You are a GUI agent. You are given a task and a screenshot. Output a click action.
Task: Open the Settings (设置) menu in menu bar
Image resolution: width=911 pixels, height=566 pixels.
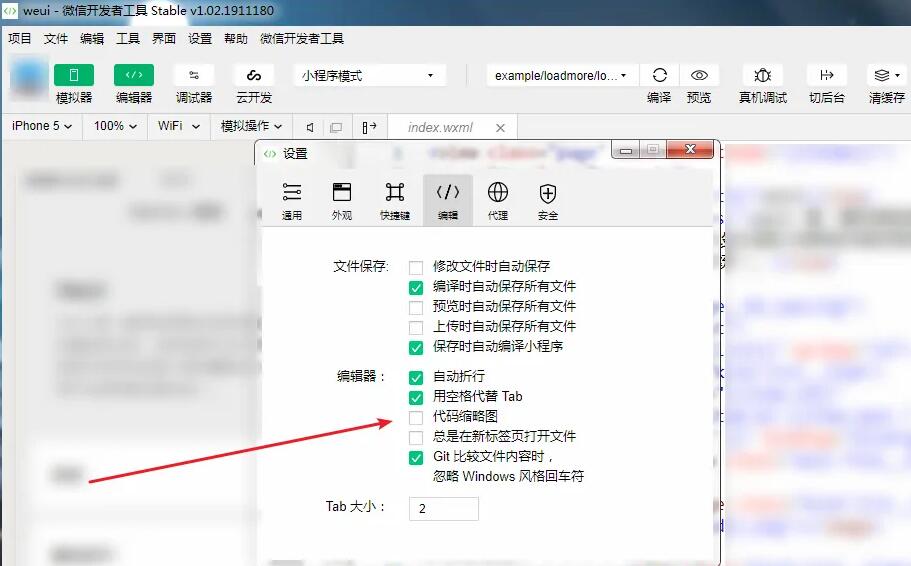(x=200, y=38)
